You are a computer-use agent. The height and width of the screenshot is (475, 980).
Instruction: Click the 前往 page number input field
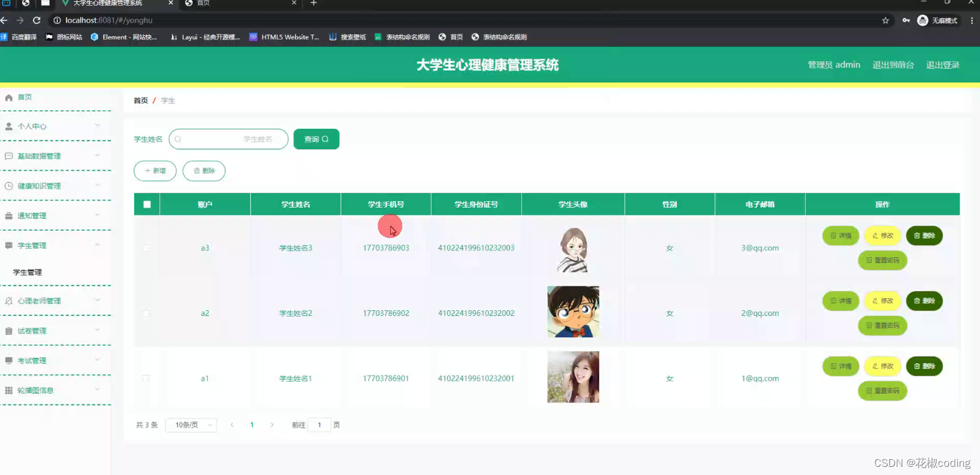319,425
